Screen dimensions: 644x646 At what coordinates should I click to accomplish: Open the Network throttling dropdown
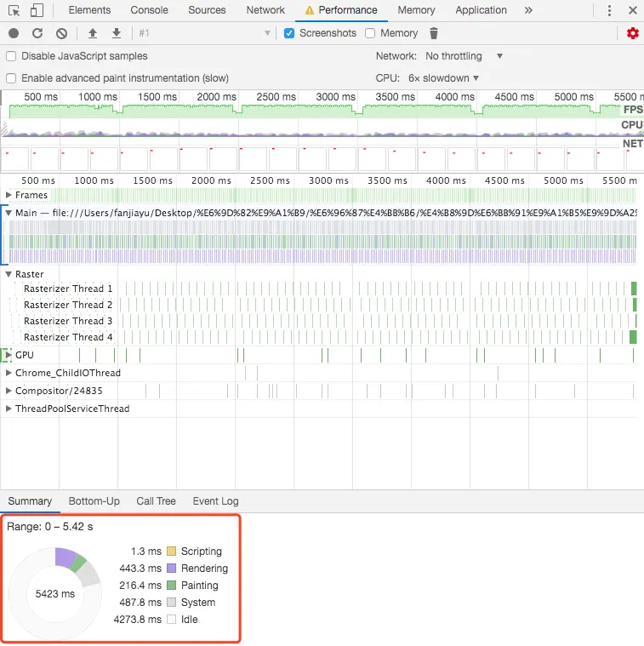(464, 56)
